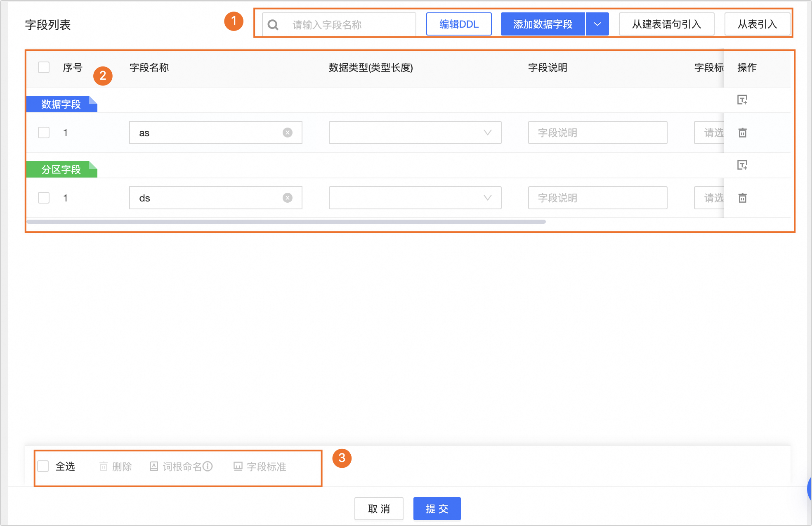Image resolution: width=812 pixels, height=526 pixels.
Task: Clear the 'ds' field name input
Action: coord(288,198)
